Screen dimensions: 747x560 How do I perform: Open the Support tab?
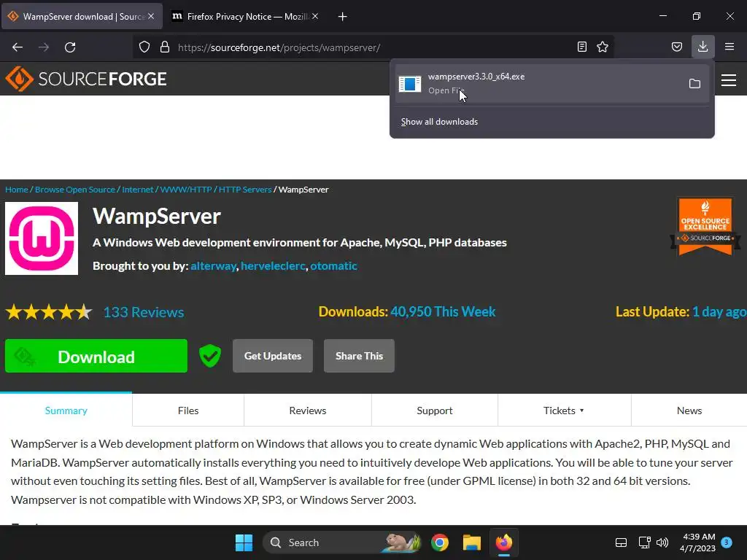(435, 410)
